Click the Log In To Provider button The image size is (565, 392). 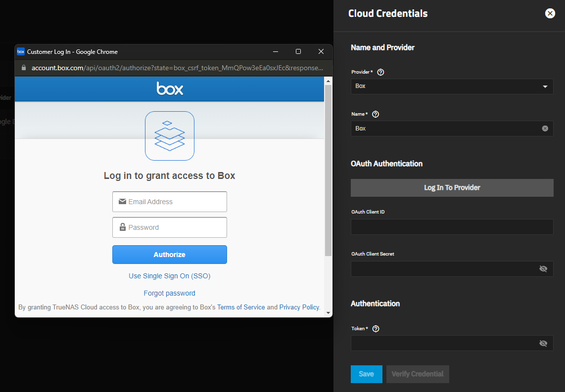(x=452, y=188)
